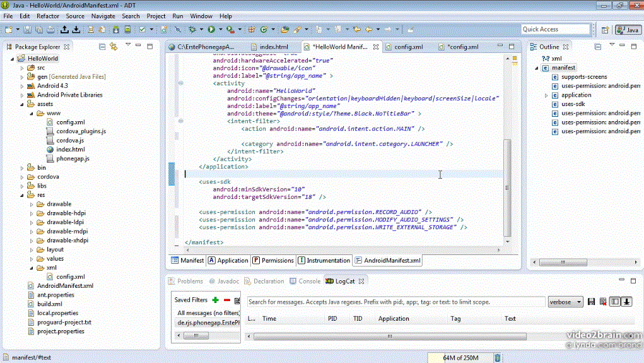Click the Collapse All icon in Package Explorer
The width and height of the screenshot is (644, 363).
102,46
